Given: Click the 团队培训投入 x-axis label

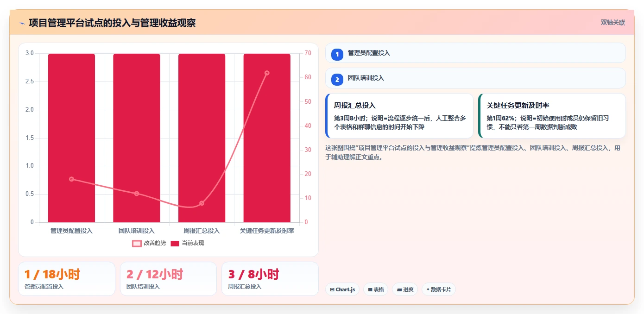Looking at the screenshot, I should point(137,231).
